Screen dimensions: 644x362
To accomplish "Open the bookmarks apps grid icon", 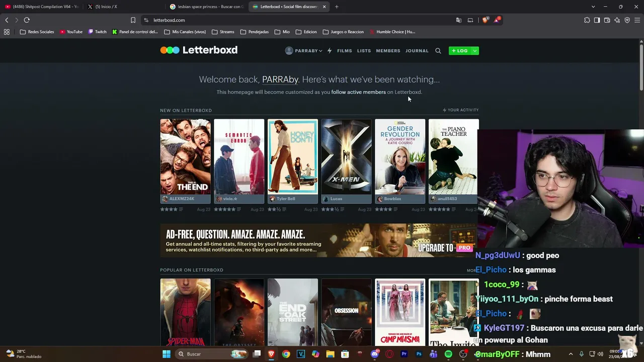I will click(7, 32).
